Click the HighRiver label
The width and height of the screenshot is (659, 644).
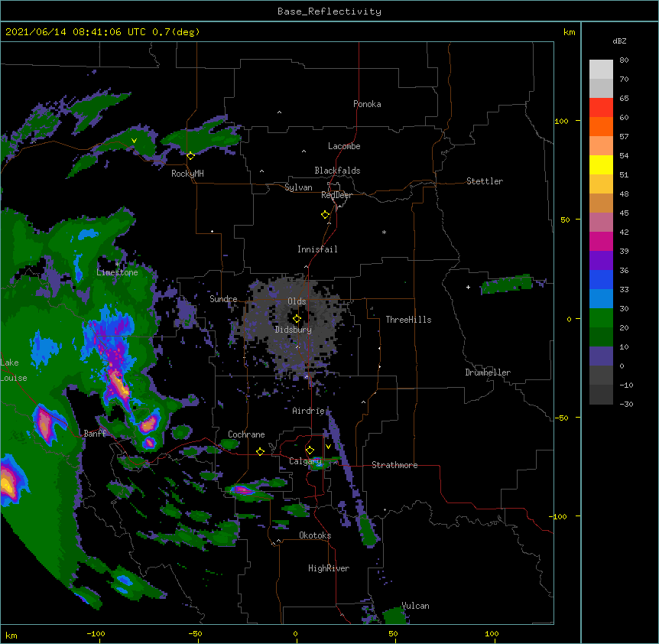pos(329,568)
